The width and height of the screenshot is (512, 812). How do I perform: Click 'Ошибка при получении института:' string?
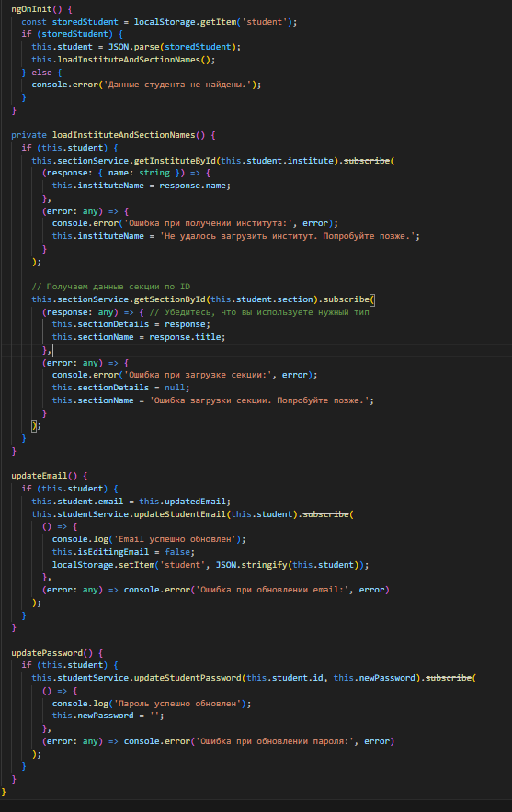point(208,223)
